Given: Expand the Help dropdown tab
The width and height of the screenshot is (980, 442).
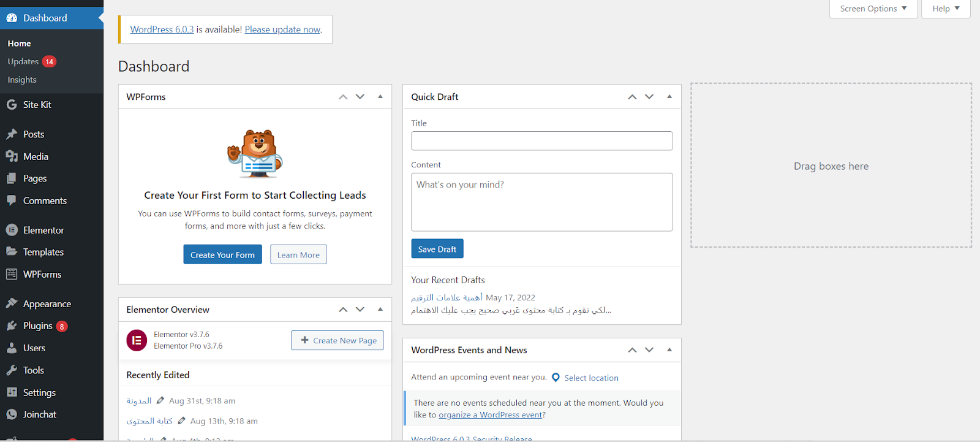Looking at the screenshot, I should coord(946,9).
